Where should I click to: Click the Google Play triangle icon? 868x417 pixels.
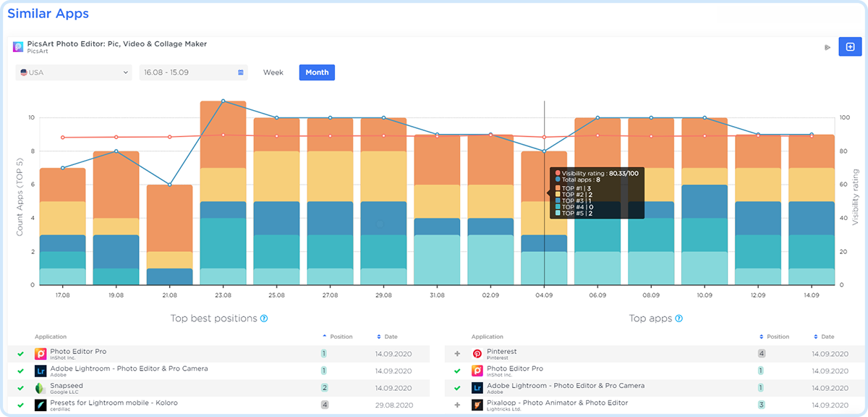click(x=827, y=48)
